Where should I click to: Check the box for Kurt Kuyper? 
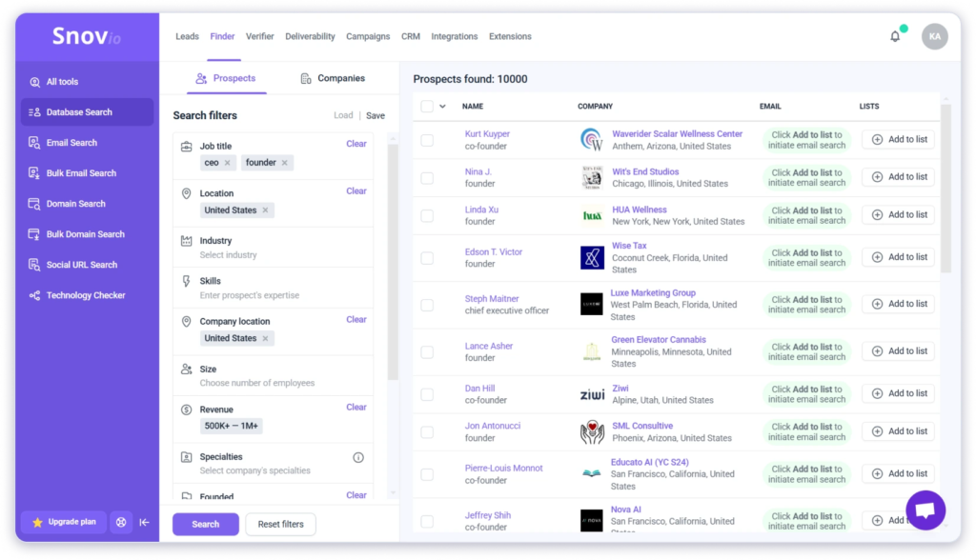coord(427,140)
